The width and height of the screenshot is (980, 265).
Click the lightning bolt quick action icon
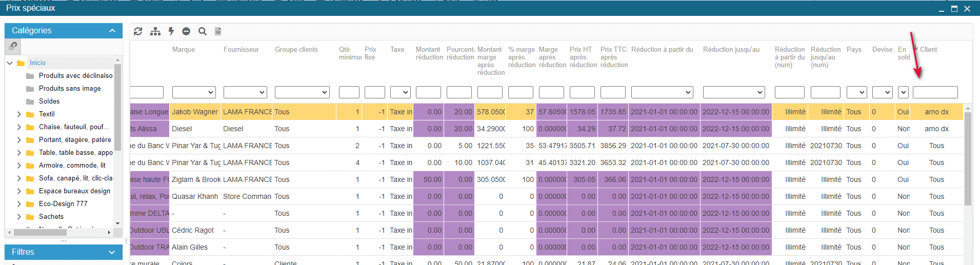coord(171,31)
